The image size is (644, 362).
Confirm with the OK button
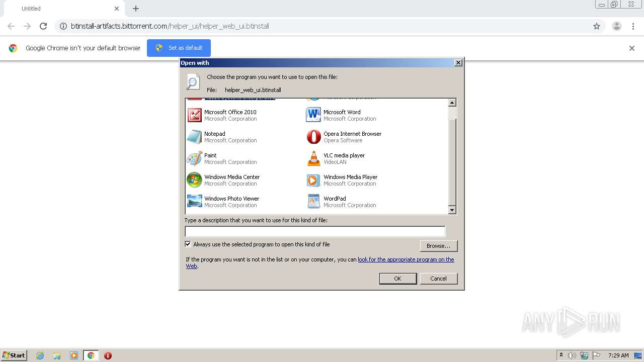397,279
